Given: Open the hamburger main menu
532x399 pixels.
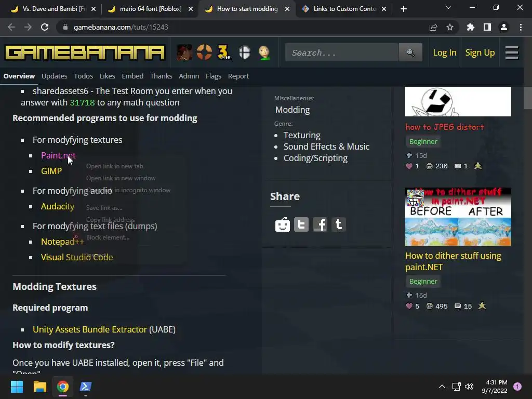Looking at the screenshot, I should pyautogui.click(x=512, y=52).
